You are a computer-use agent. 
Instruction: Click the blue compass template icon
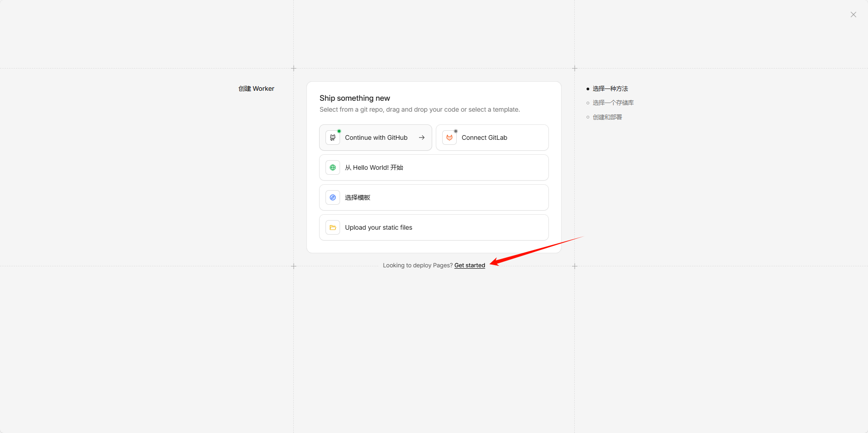333,197
